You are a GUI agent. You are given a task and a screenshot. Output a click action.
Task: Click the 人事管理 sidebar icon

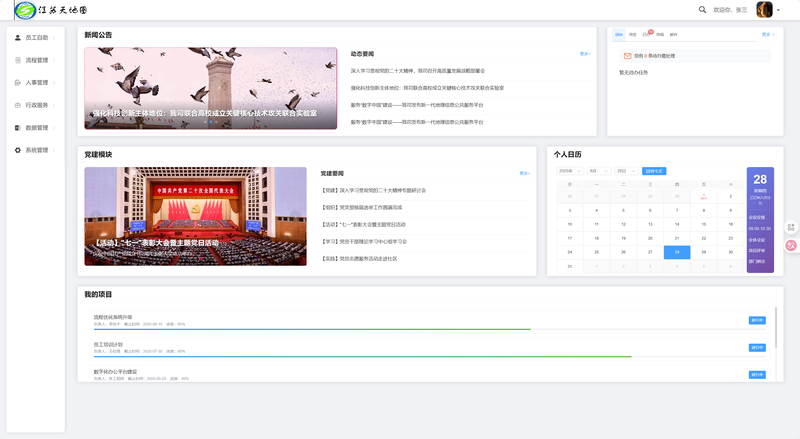(18, 83)
